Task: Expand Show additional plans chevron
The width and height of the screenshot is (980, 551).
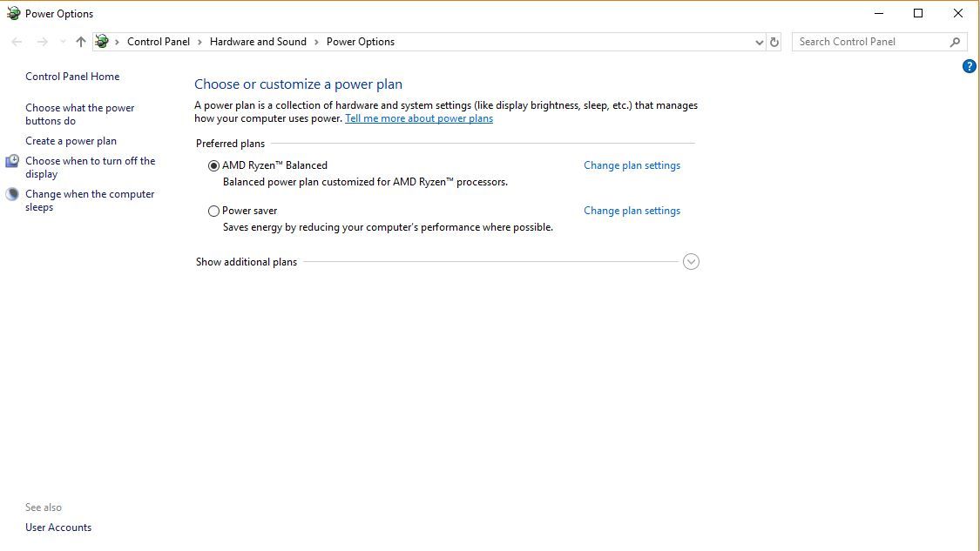Action: click(691, 262)
